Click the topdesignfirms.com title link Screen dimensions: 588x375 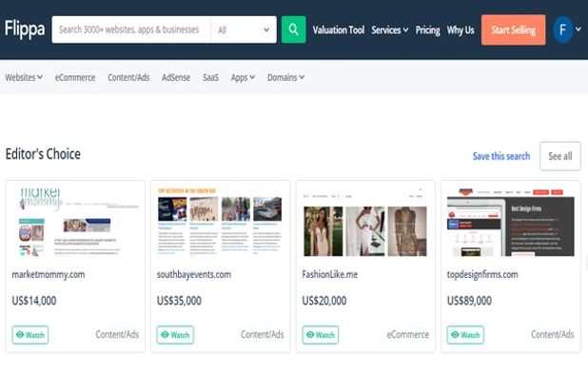click(482, 274)
